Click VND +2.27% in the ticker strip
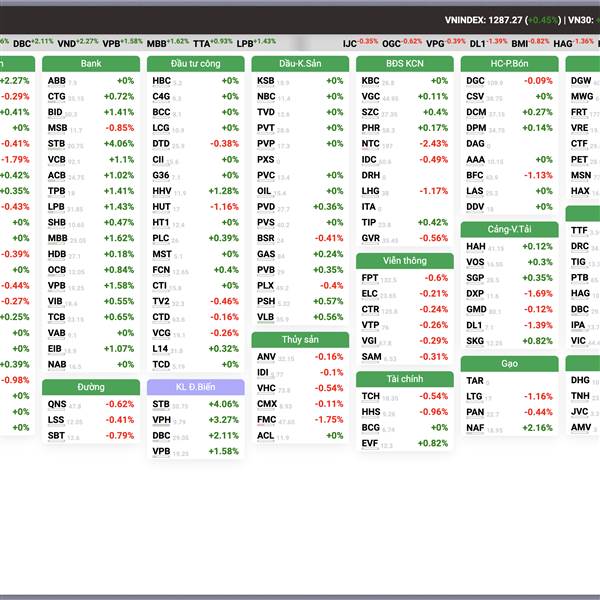 [x=78, y=43]
